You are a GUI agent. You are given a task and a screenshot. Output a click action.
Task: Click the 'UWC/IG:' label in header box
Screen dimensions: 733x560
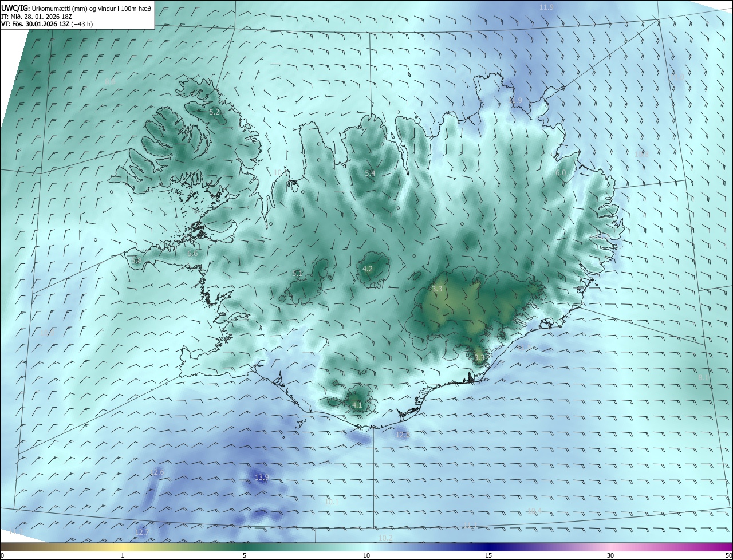(x=15, y=8)
